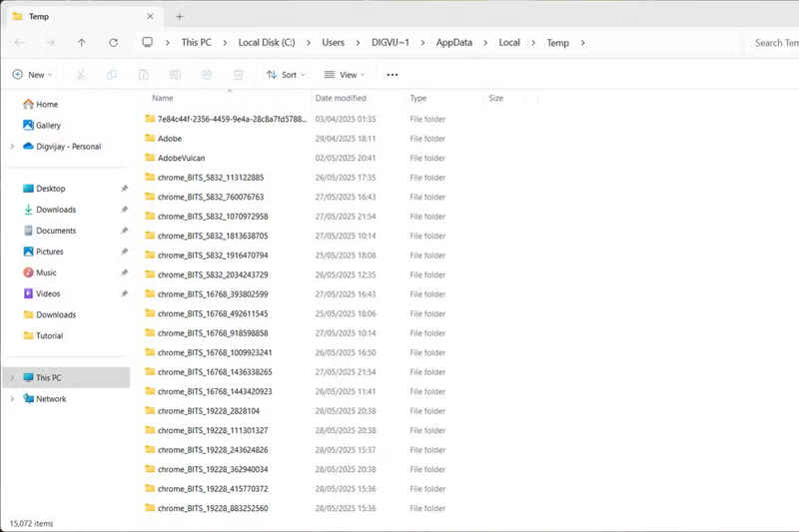The image size is (799, 532).
Task: Click the Cut scissors icon in toolbar
Action: [x=81, y=75]
